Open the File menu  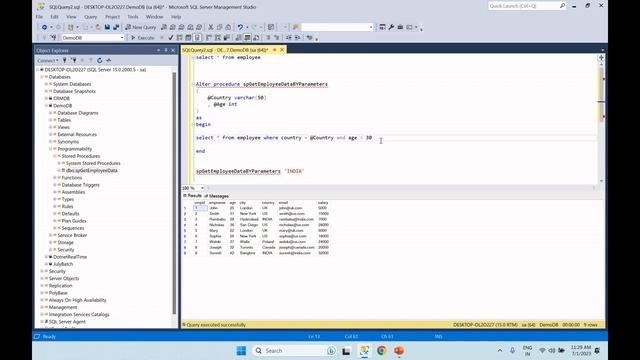point(39,17)
